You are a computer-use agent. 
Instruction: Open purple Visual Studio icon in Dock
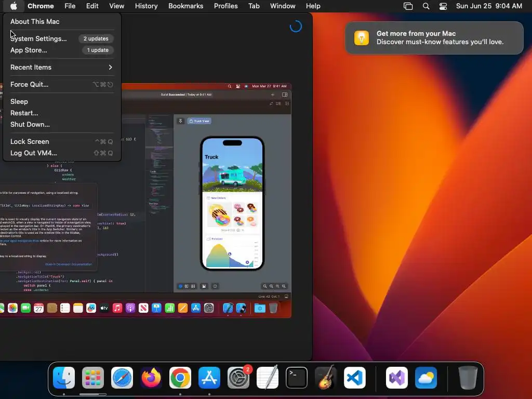click(397, 378)
